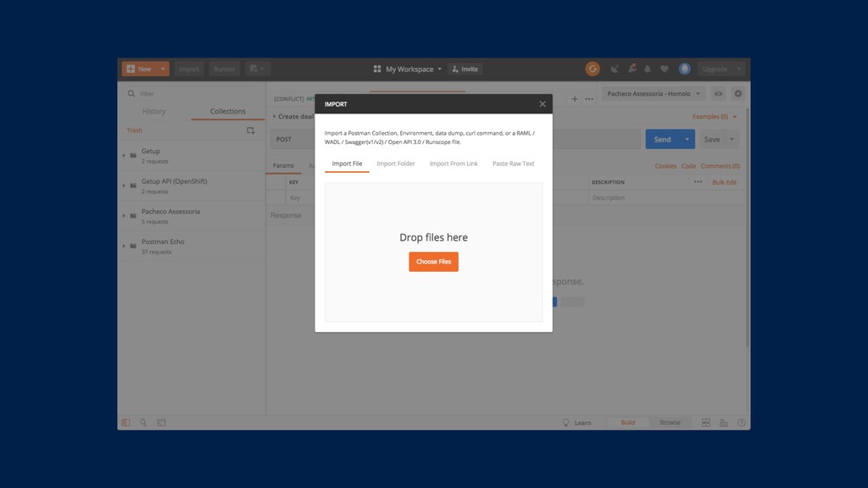The height and width of the screenshot is (488, 868).
Task: Toggle the sidebar icon in status bar
Action: pyautogui.click(x=125, y=423)
